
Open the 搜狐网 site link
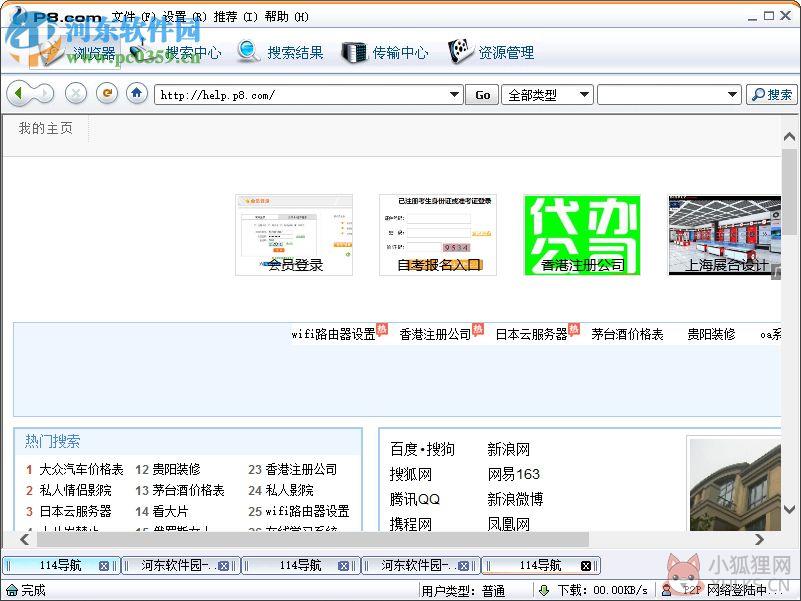[411, 474]
